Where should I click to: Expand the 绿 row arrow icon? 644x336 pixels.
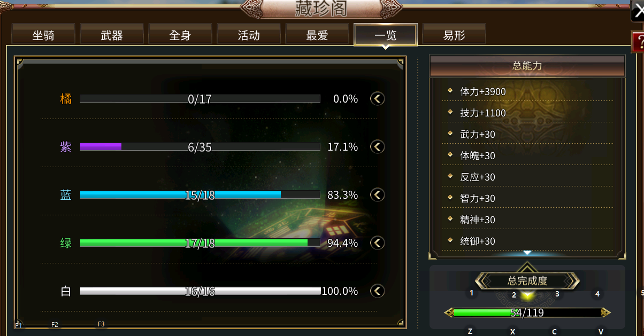378,243
